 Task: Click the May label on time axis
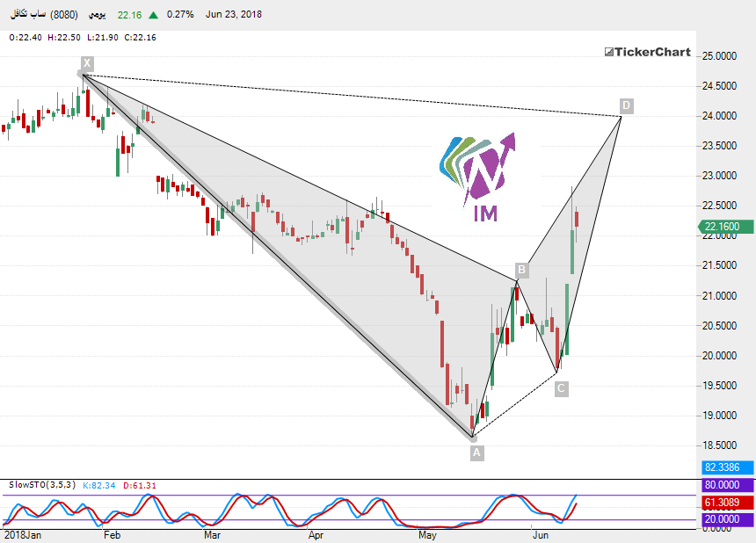pos(427,534)
